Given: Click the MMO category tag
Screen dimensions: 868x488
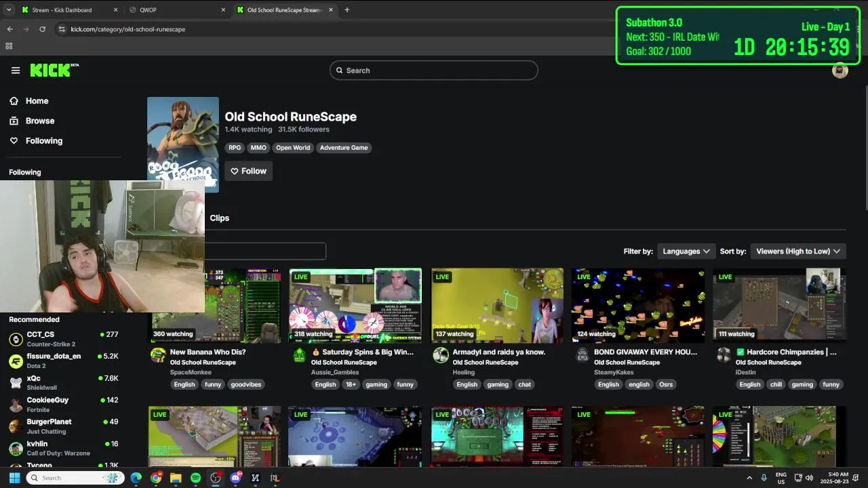Looking at the screenshot, I should coord(258,148).
